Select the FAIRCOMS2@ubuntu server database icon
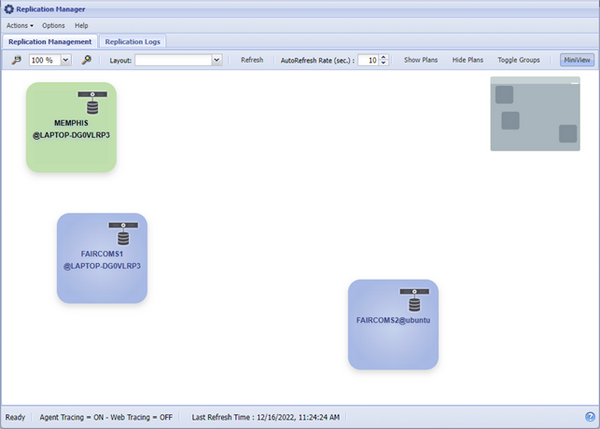 [x=414, y=300]
